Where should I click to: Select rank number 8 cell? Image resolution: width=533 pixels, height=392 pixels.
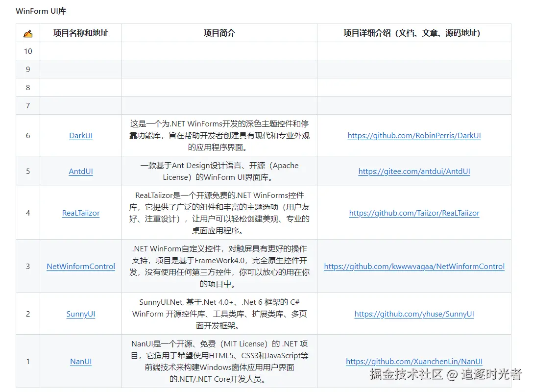click(x=28, y=87)
